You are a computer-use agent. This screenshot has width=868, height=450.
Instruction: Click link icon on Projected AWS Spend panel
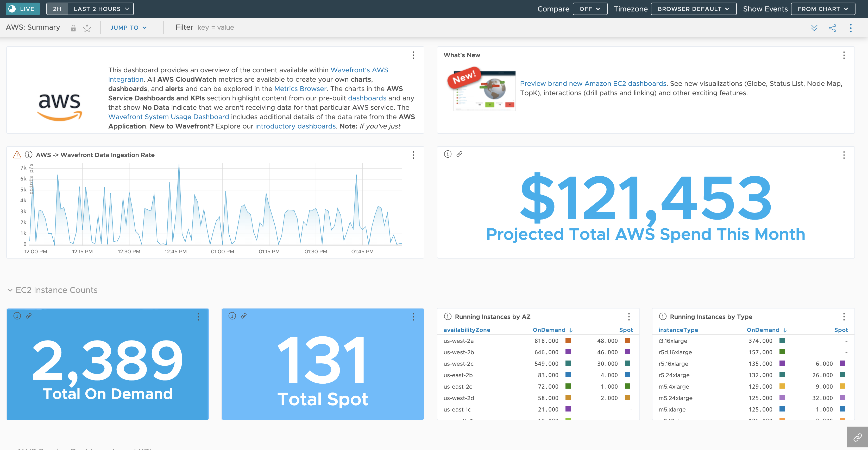[459, 154]
